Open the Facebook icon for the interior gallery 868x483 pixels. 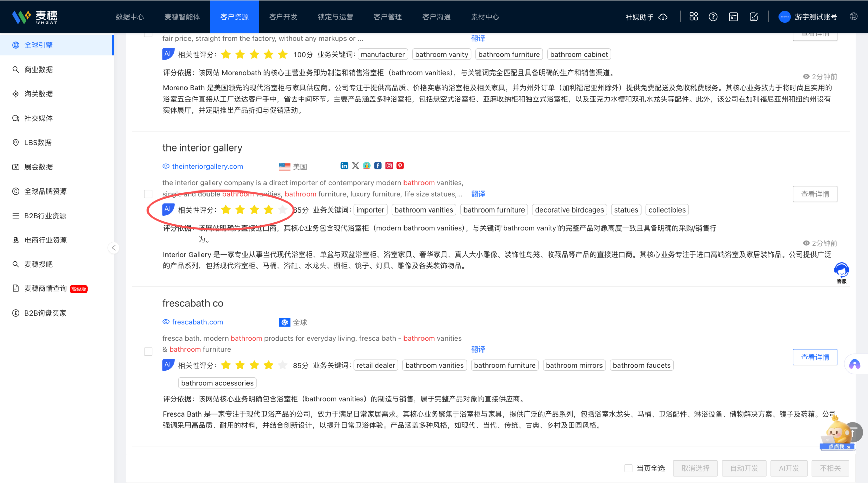[x=378, y=166]
